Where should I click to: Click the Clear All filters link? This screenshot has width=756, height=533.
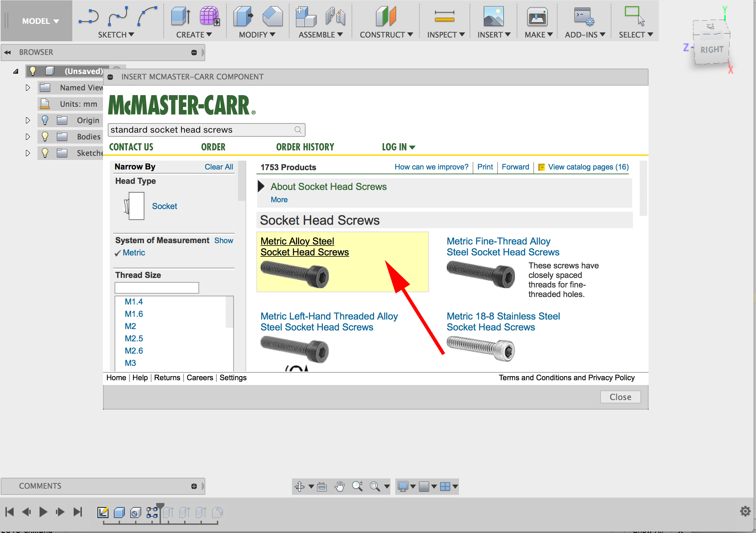[219, 167]
